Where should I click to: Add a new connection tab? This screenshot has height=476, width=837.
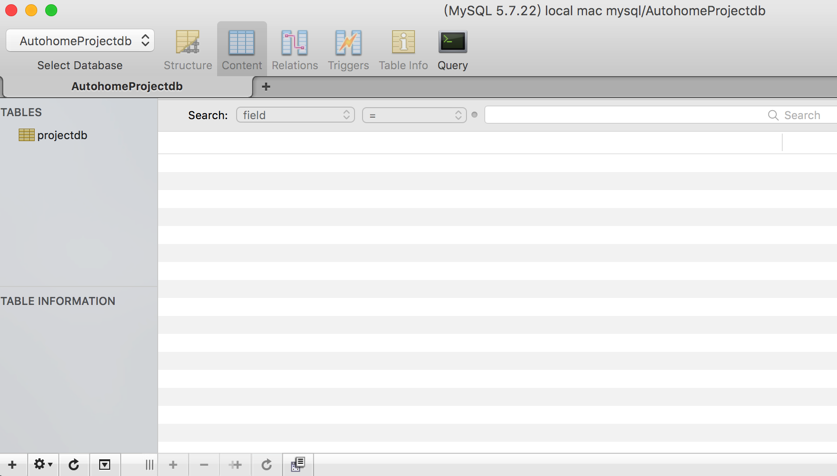[x=266, y=86]
